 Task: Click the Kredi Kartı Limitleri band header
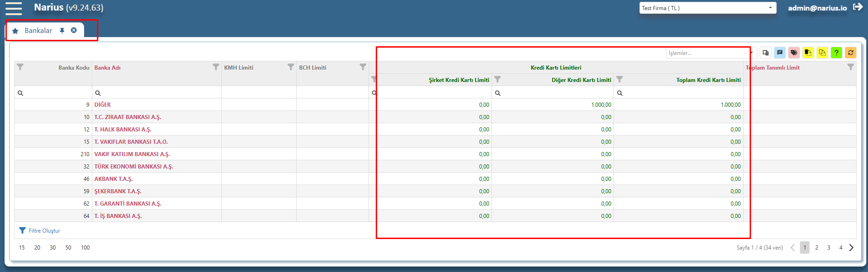pyautogui.click(x=556, y=68)
